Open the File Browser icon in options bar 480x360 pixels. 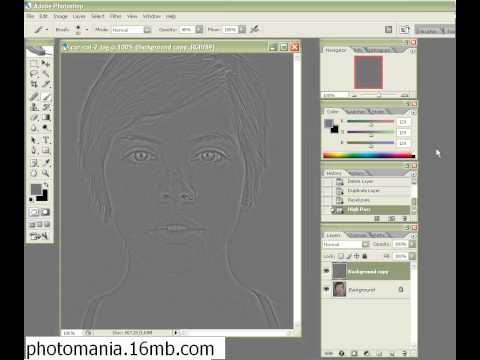(404, 29)
